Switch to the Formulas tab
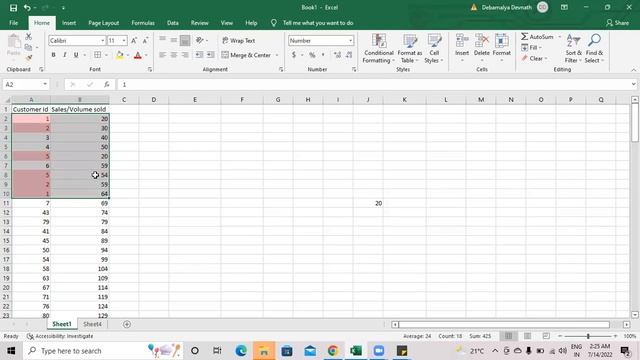 coord(143,23)
